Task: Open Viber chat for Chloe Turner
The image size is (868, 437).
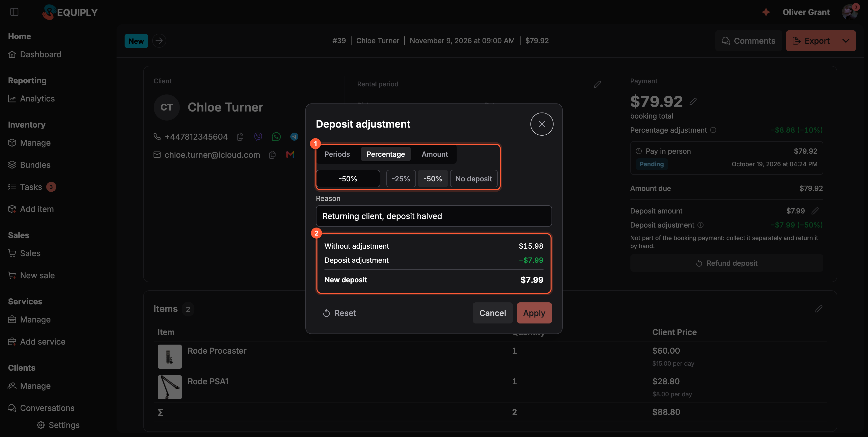Action: tap(258, 136)
